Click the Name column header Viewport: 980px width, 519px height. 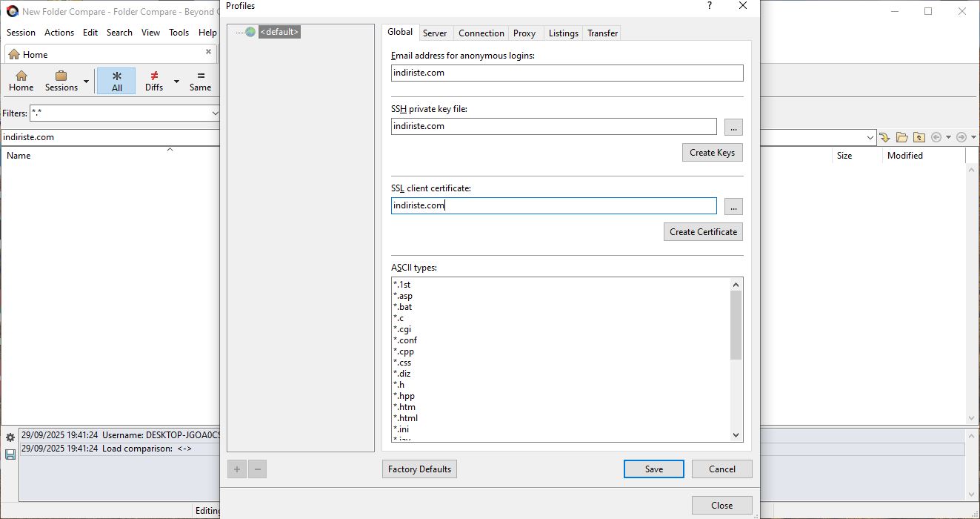(x=19, y=156)
